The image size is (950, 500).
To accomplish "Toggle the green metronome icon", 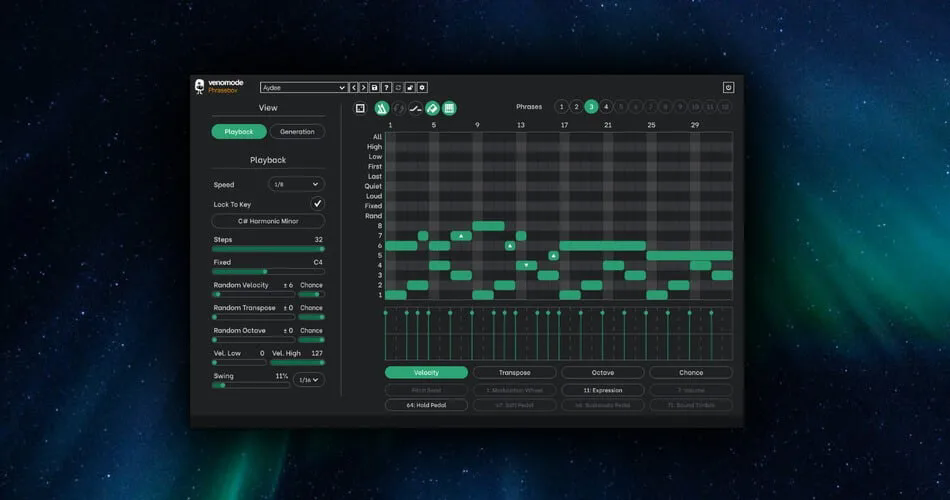I will tap(381, 108).
